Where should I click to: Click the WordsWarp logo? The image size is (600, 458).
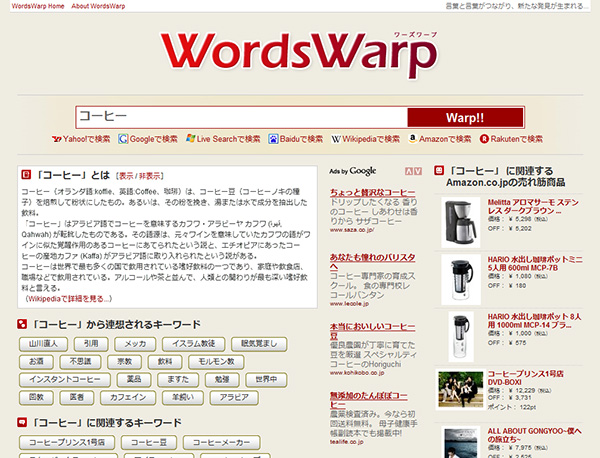tap(299, 62)
